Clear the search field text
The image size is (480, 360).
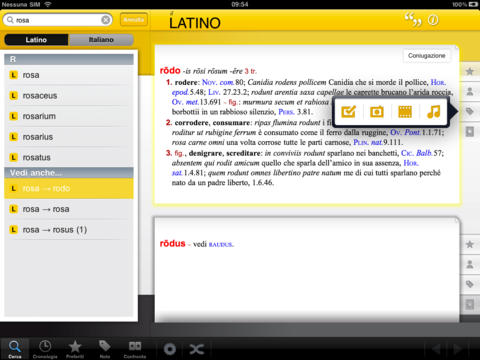(x=106, y=20)
